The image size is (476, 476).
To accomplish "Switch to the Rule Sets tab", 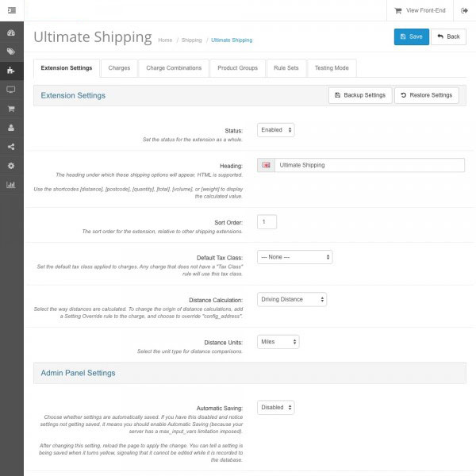I will 286,68.
